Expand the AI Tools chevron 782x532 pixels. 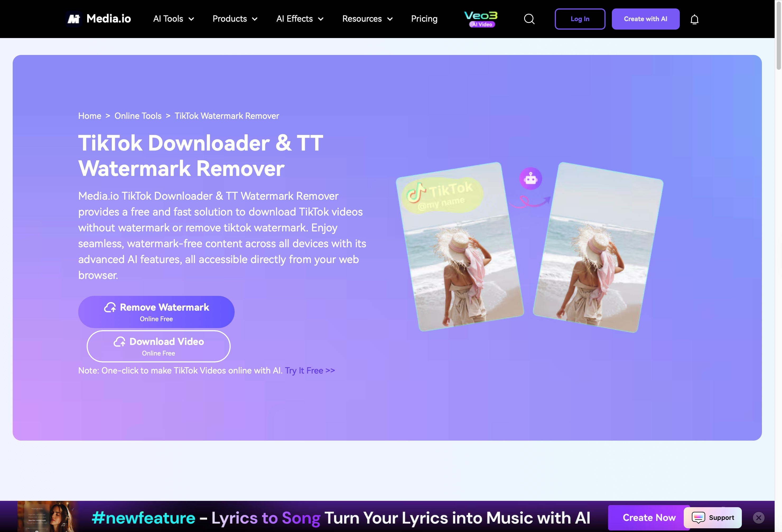point(191,19)
